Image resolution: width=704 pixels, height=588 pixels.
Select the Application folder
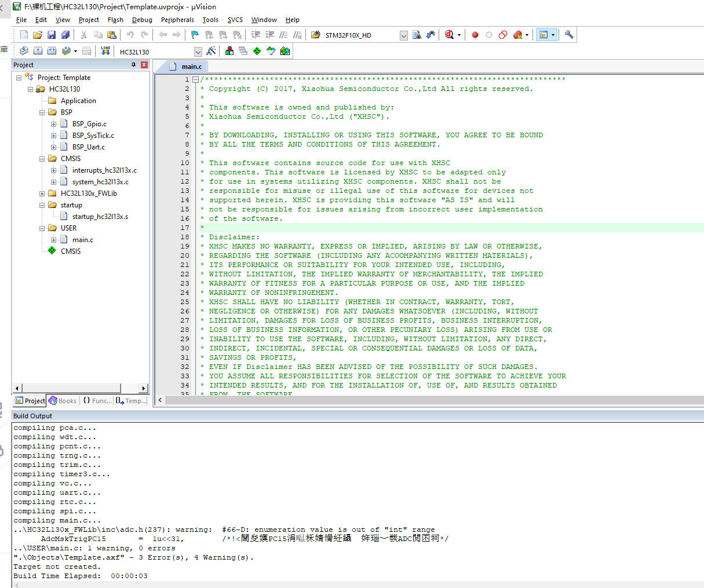pos(78,101)
